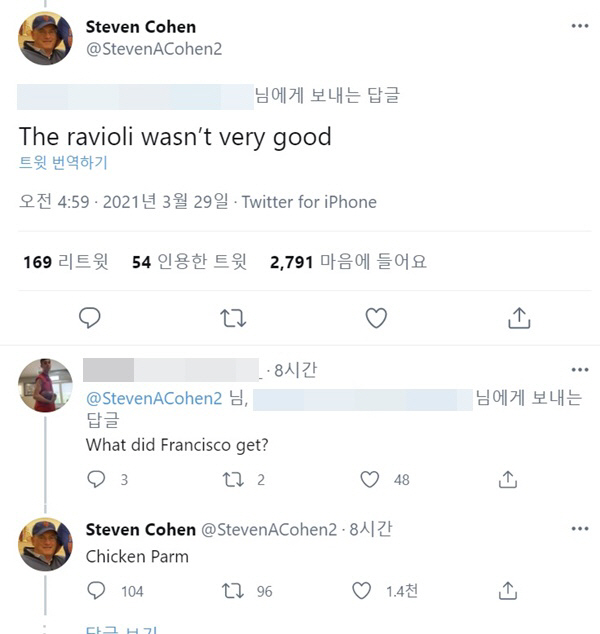Reply to the "Chicken Parm" tweet
This screenshot has width=600, height=634.
click(x=96, y=591)
